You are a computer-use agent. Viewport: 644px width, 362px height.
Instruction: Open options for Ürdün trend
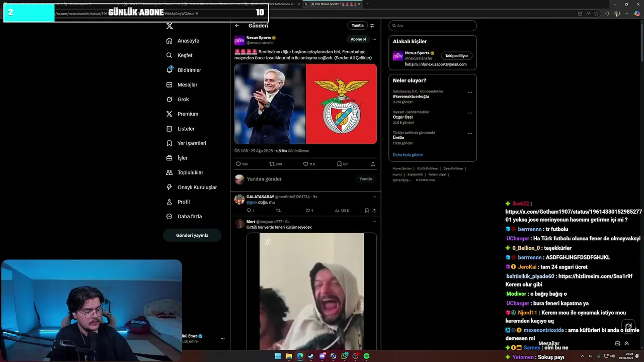point(470,134)
